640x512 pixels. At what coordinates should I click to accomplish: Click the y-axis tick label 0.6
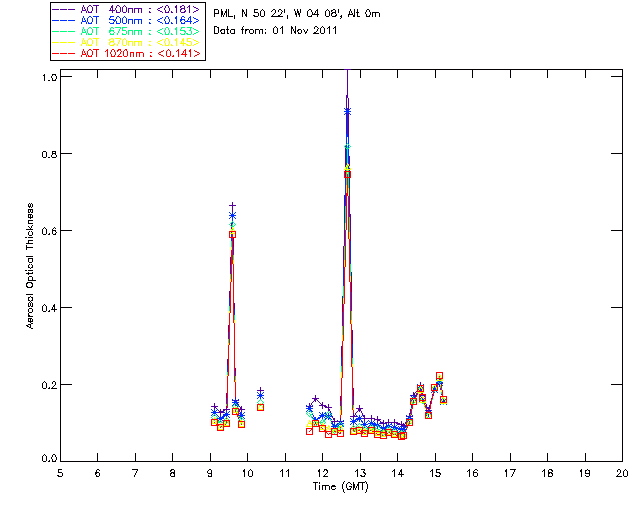[48, 231]
